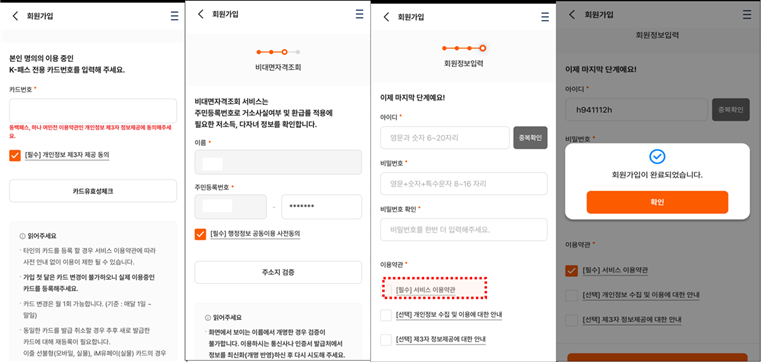Open 제3자 정보제공에 대한 안내 on completion screen
The height and width of the screenshot is (362, 763).
[x=632, y=320]
